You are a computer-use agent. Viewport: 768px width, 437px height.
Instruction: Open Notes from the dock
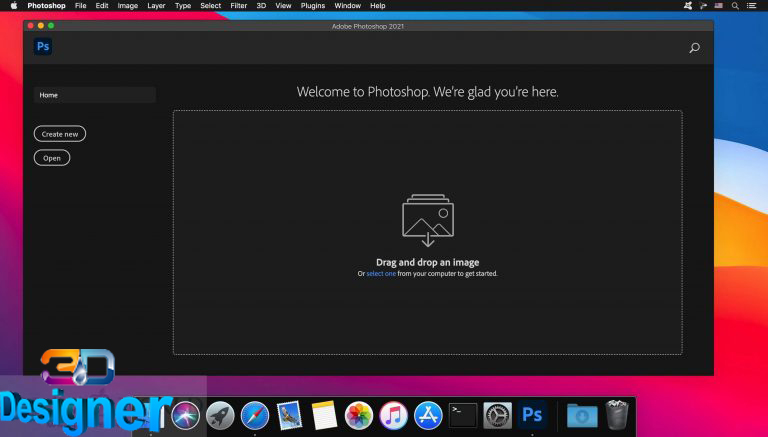click(324, 415)
